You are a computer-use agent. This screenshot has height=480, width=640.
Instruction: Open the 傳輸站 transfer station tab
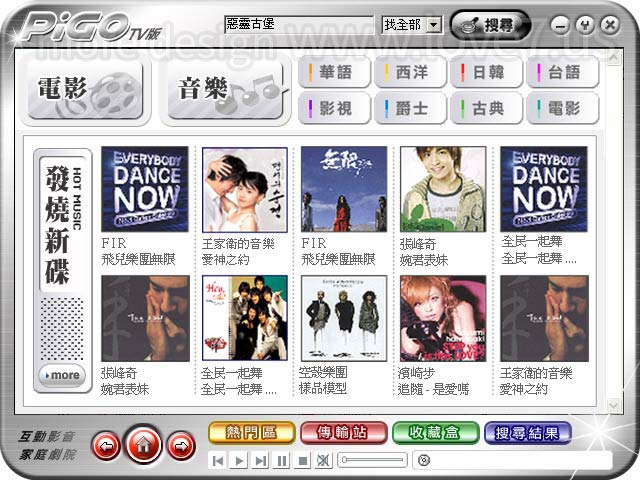(x=343, y=433)
